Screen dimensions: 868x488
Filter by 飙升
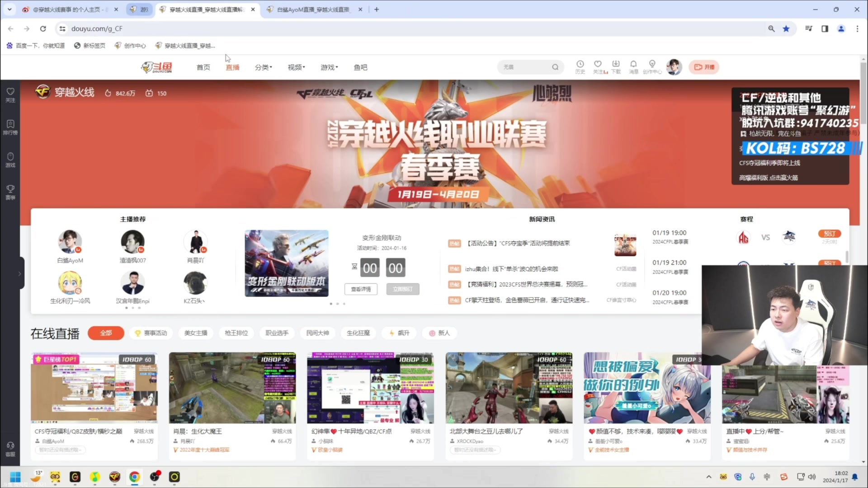point(399,333)
